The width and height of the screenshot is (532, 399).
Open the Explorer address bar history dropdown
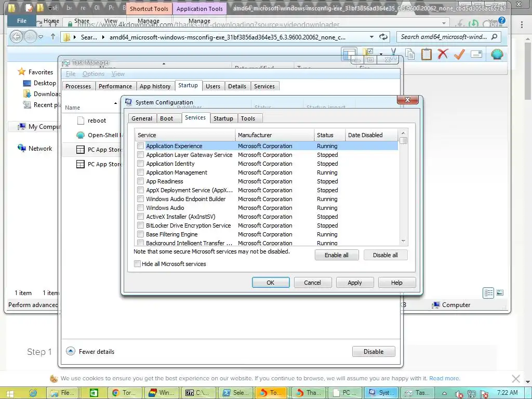[371, 37]
